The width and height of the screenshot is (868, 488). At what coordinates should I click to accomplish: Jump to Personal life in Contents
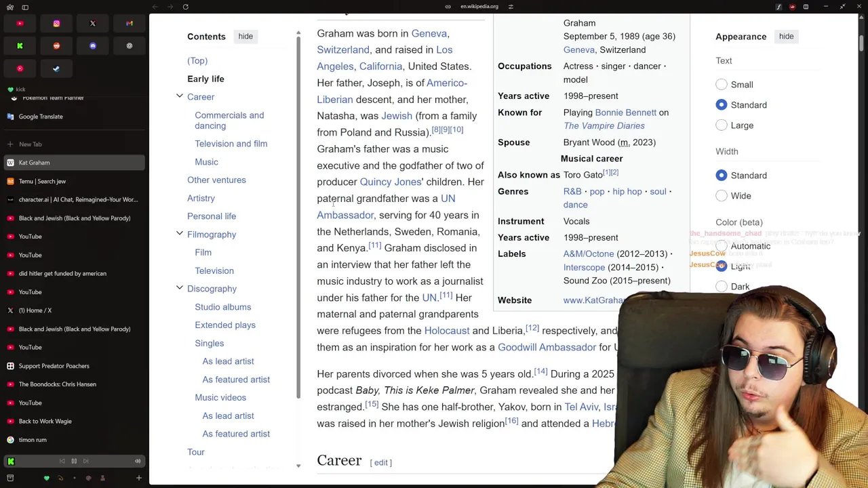212,216
